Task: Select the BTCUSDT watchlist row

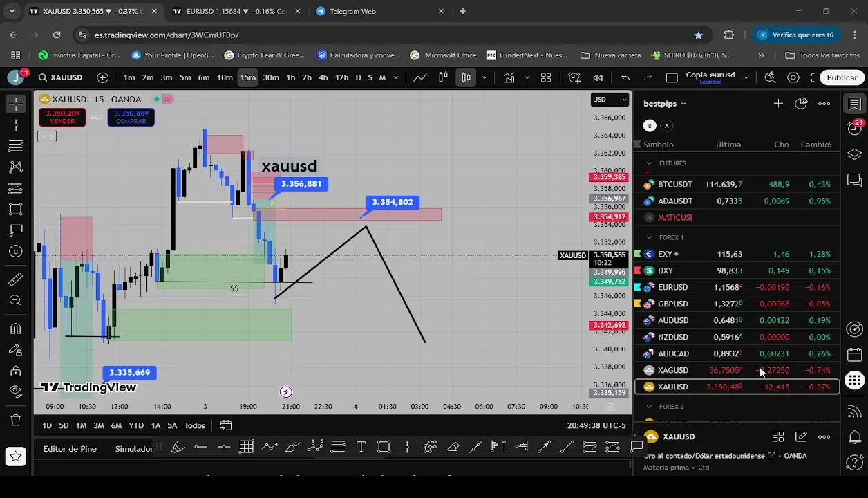Action: (x=737, y=185)
